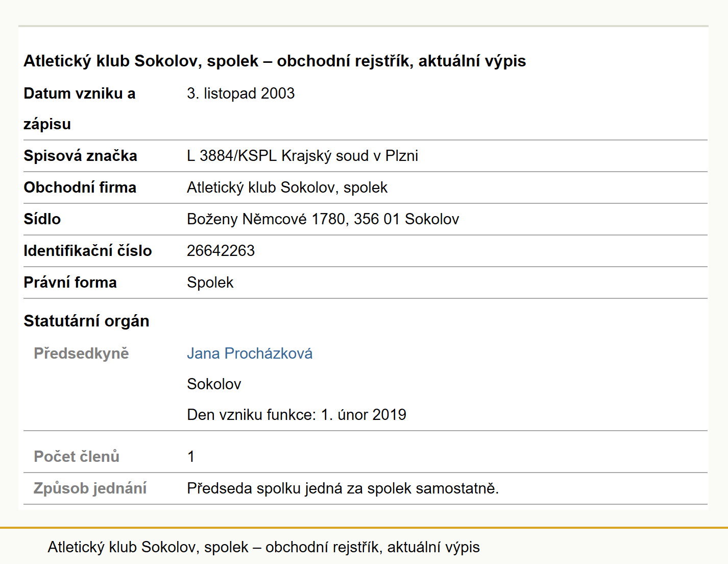The image size is (728, 564).
Task: Open the Jana Procházková link
Action: coord(250,354)
